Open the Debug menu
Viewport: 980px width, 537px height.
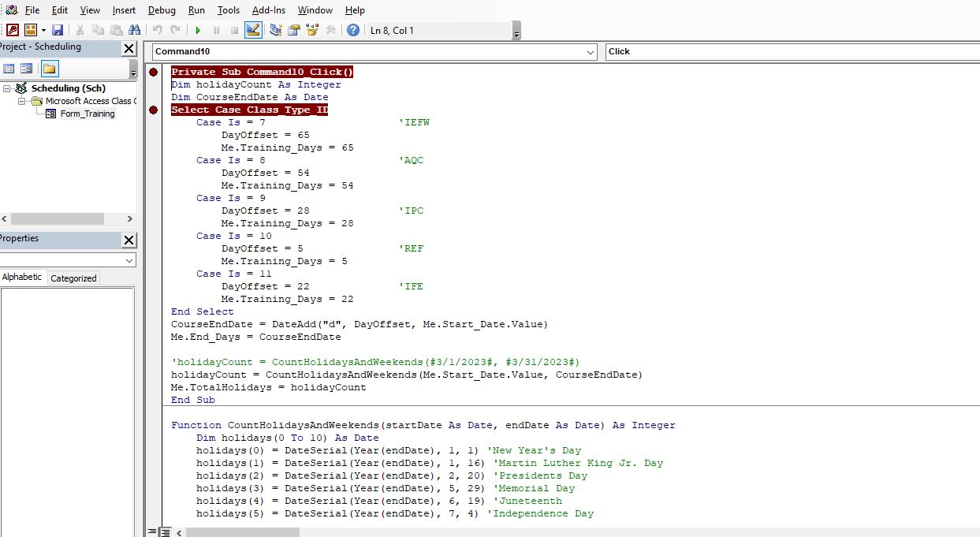pos(162,10)
